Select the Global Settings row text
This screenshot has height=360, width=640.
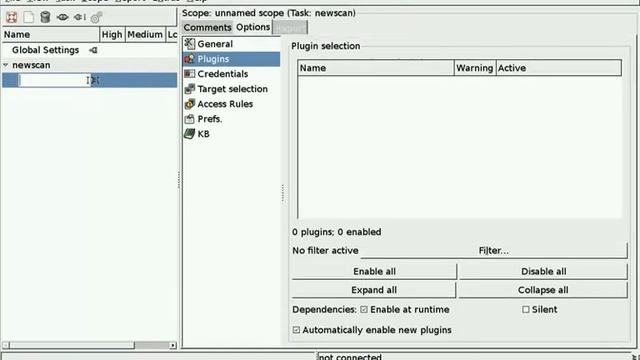(45, 50)
